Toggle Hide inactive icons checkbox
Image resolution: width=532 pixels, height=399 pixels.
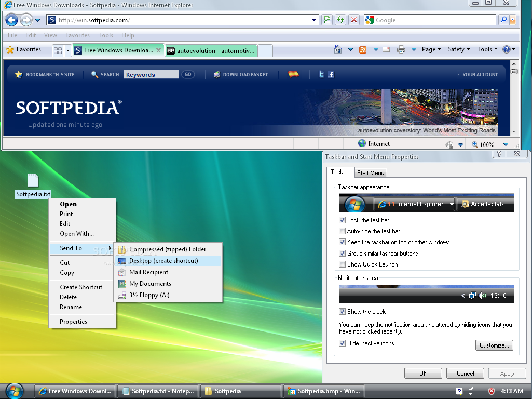tap(342, 343)
